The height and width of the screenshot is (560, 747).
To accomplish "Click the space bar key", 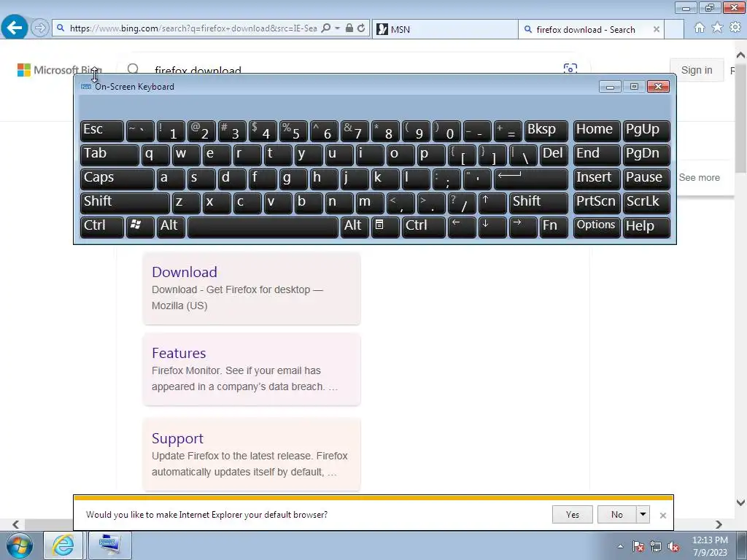I will point(263,226).
